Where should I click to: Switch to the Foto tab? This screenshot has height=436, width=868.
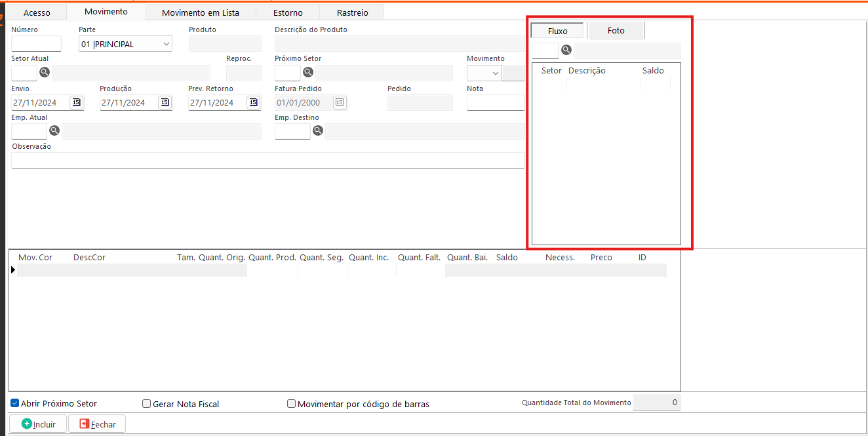point(616,31)
